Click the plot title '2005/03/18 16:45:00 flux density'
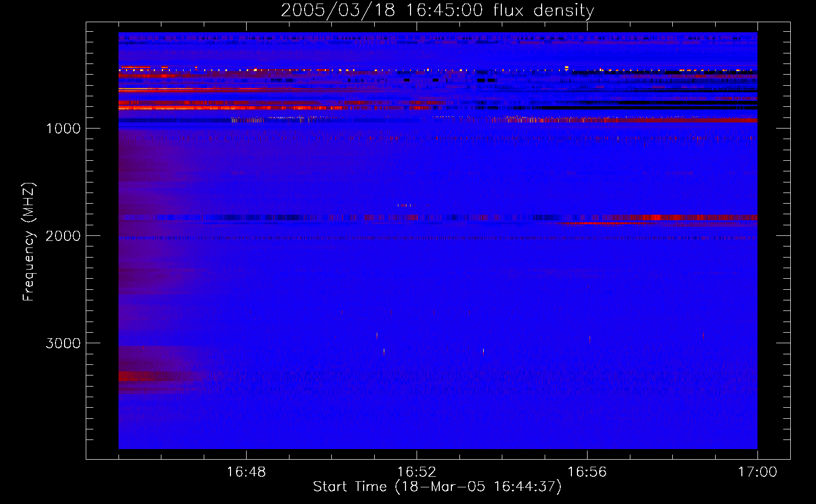The image size is (816, 504). click(437, 10)
